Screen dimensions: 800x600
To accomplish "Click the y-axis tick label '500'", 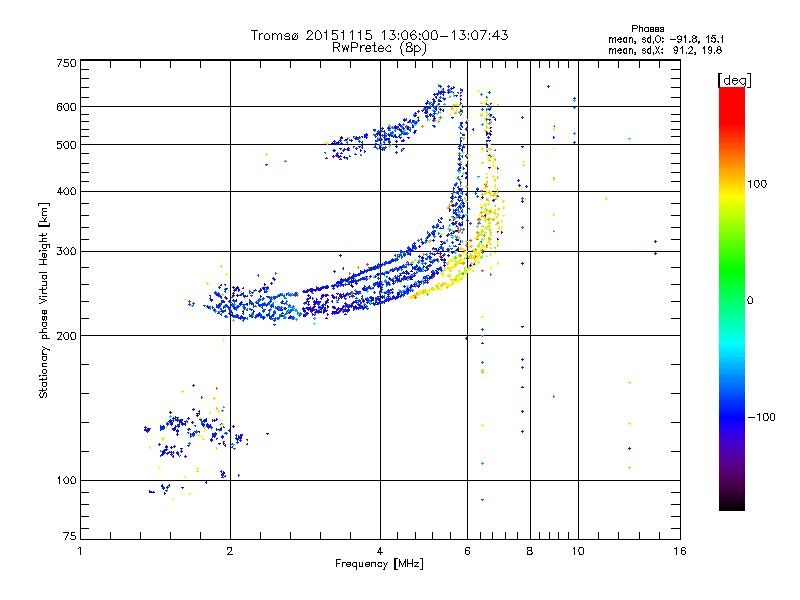I will (x=66, y=145).
